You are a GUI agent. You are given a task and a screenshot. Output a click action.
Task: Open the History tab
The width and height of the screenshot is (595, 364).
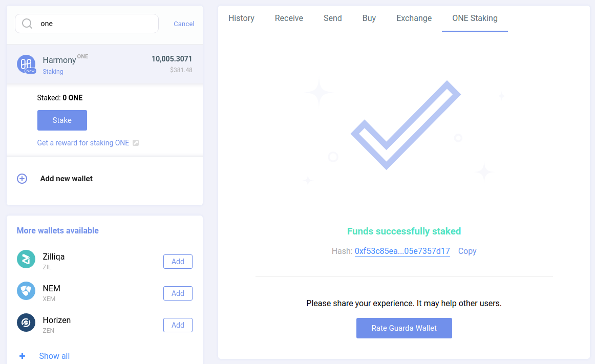click(241, 18)
